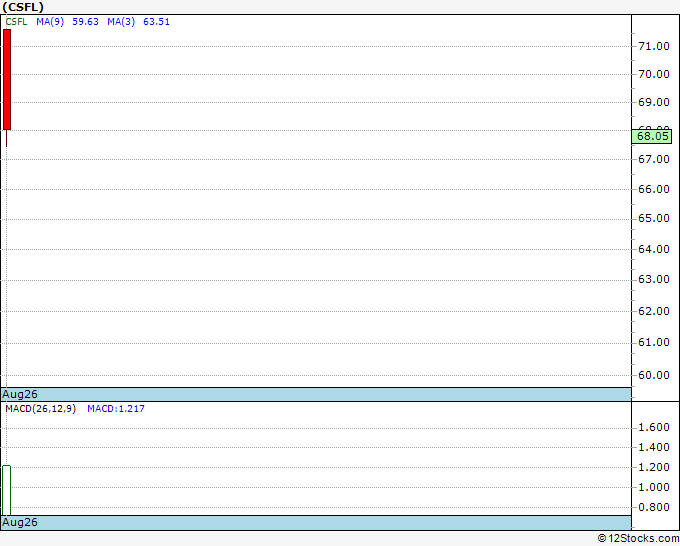The width and height of the screenshot is (680, 546).
Task: Click the 63.51 moving average value
Action: [x=156, y=22]
